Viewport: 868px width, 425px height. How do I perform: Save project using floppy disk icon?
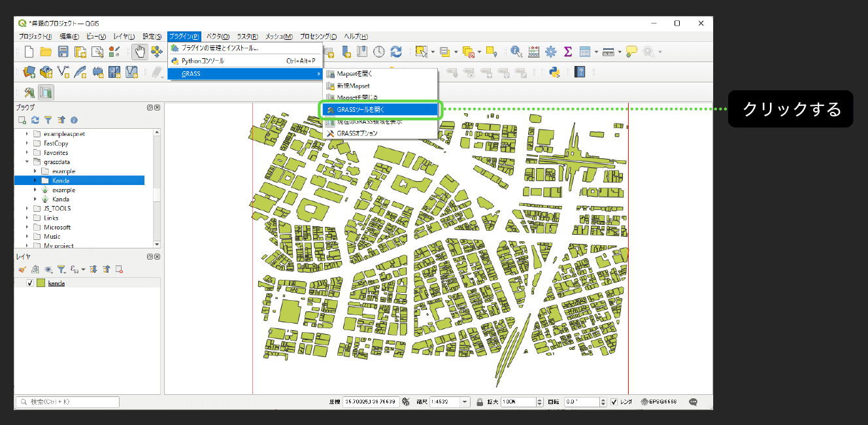(63, 52)
